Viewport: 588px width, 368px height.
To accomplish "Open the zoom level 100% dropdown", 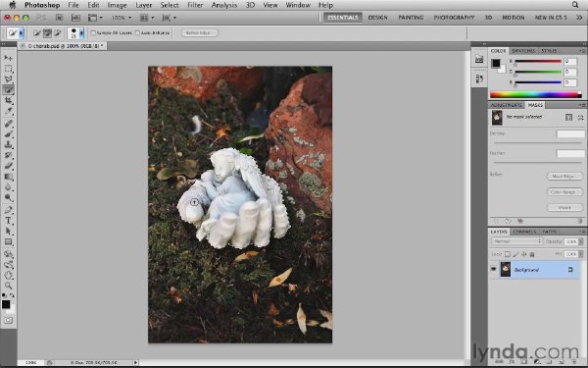I will coord(122,18).
